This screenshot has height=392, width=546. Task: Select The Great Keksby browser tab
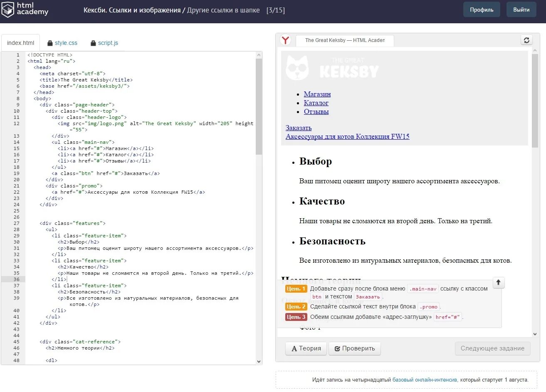point(345,40)
